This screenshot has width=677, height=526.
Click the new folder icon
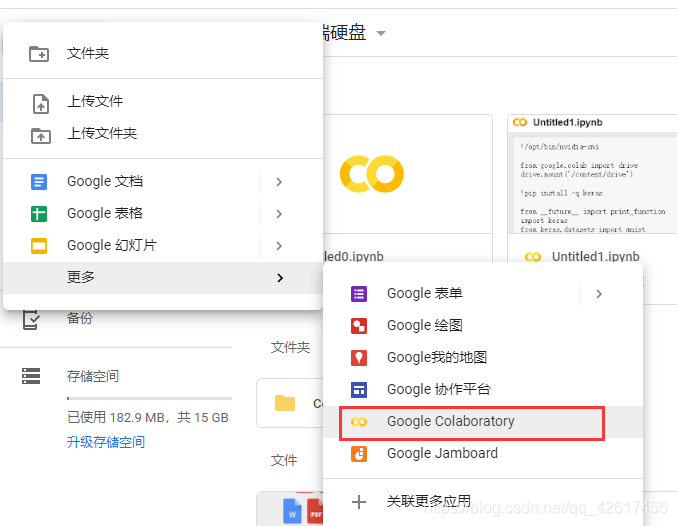tap(39, 54)
